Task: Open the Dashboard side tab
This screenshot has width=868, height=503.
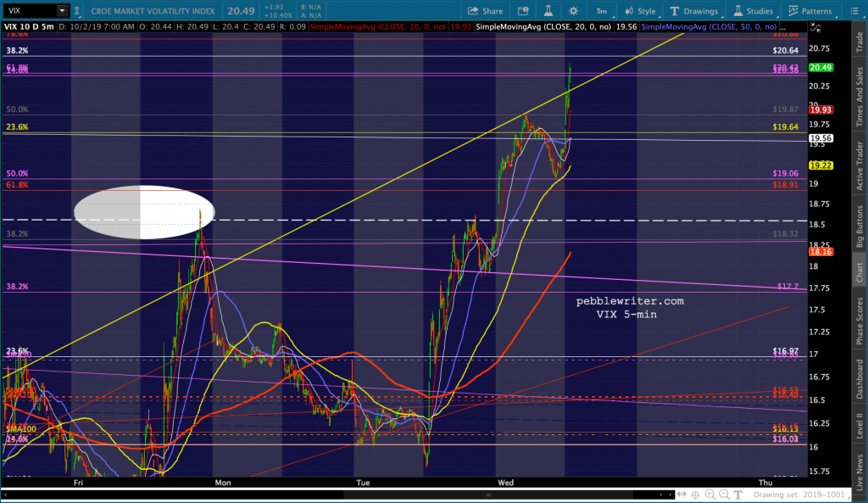Action: pos(860,379)
